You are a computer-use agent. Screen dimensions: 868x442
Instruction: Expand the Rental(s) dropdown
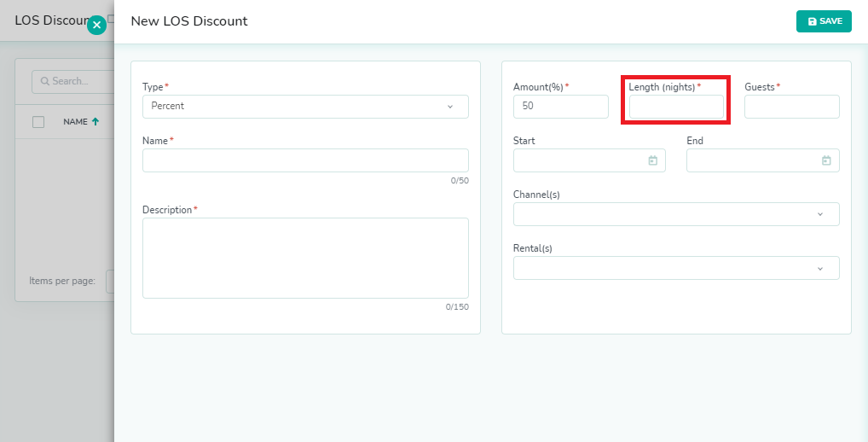(676, 268)
